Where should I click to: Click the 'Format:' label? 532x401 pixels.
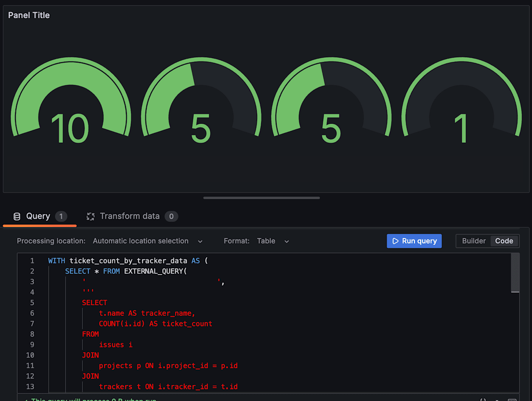(237, 241)
